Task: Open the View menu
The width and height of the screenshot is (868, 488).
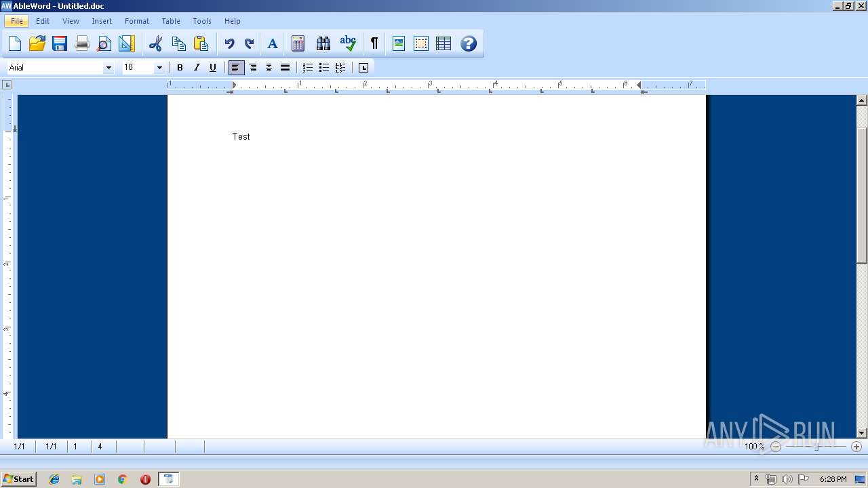Action: [71, 21]
